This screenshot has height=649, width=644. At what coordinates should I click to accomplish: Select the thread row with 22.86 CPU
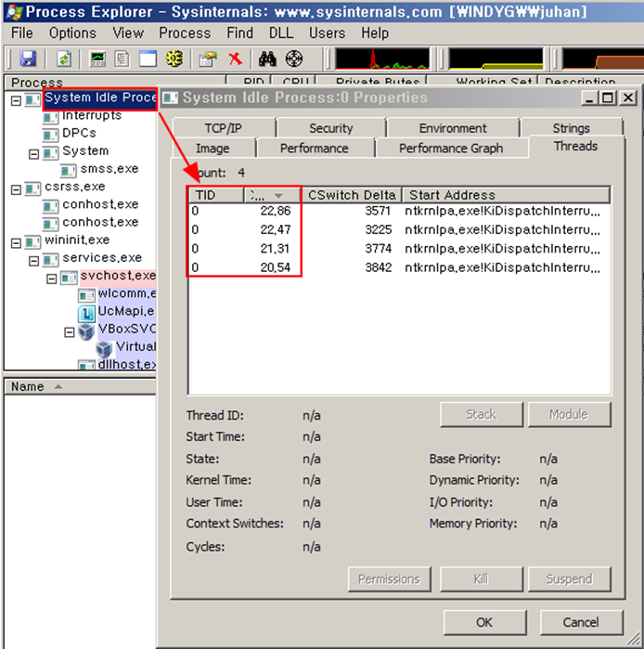pos(399,211)
